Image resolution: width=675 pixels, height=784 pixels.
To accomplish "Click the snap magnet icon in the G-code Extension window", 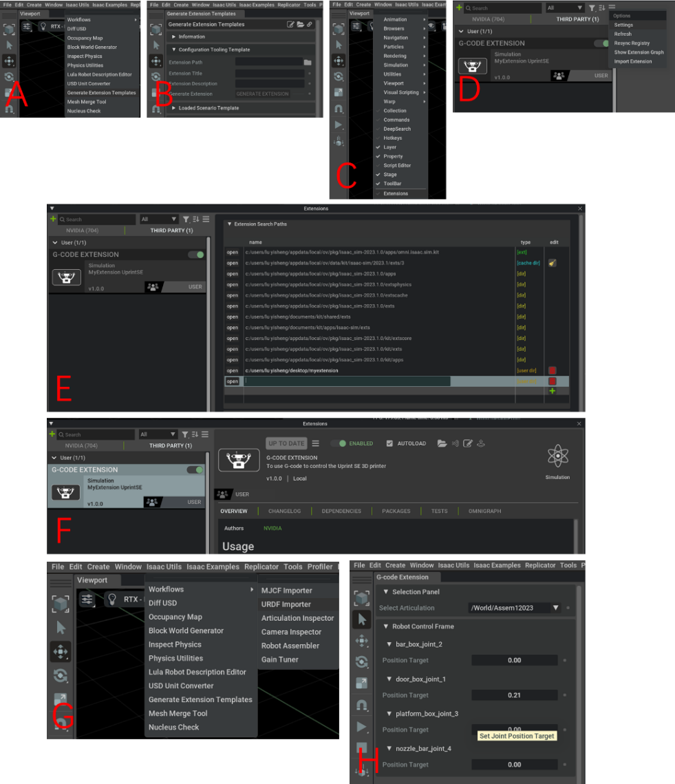I will pyautogui.click(x=361, y=705).
